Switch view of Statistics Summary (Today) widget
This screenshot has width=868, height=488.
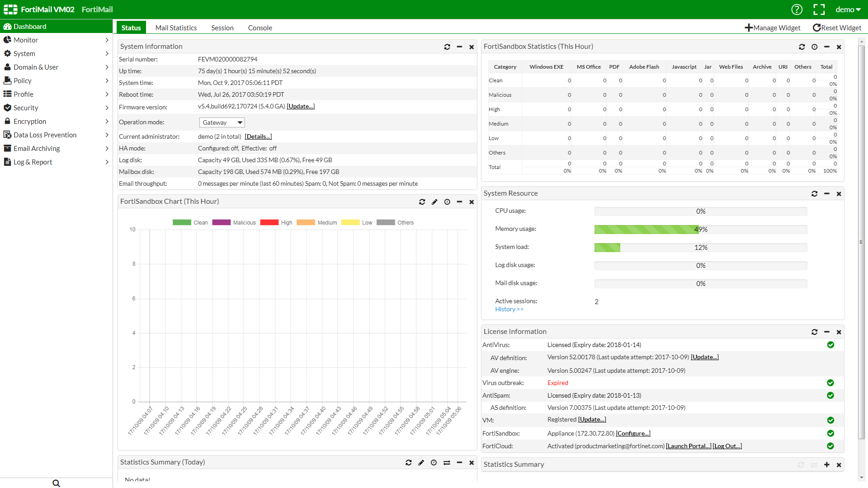coord(447,463)
